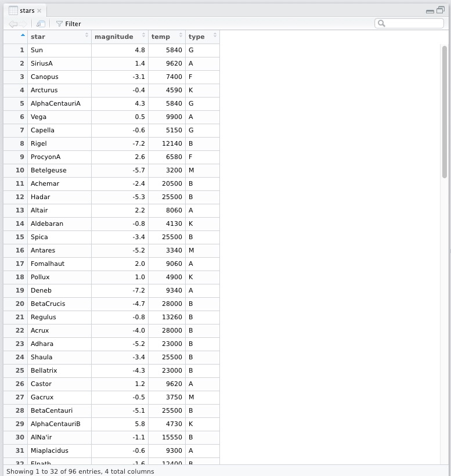Viewport: 451px width, 476px height.
Task: Click the forward navigation arrow icon
Action: click(x=23, y=24)
